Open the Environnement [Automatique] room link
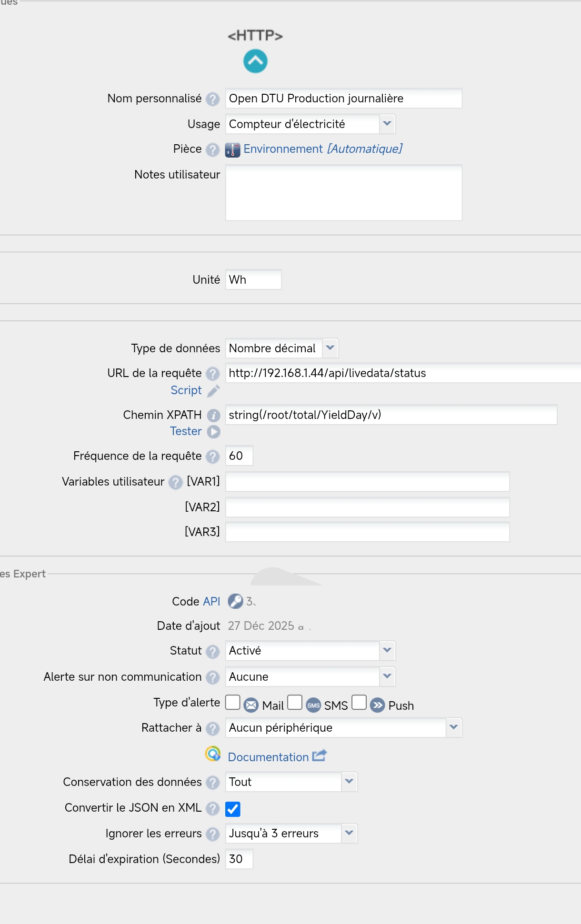Screen dimensions: 581x924 323,149
